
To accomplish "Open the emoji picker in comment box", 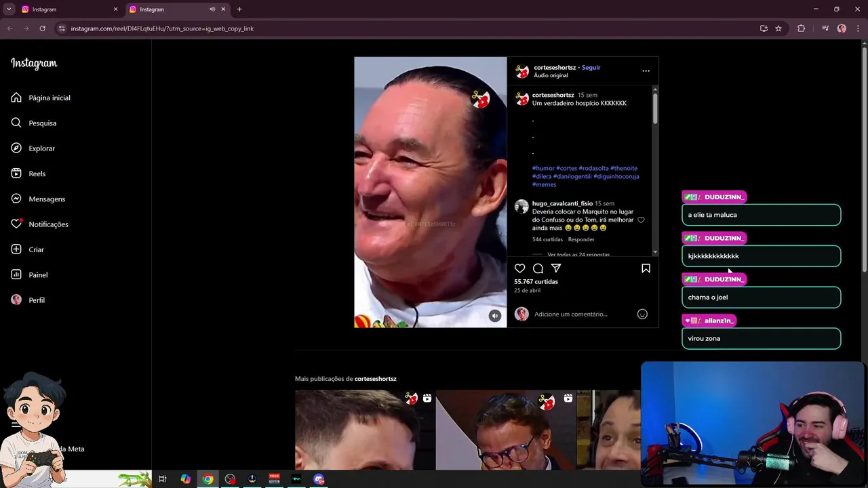I will (x=642, y=314).
